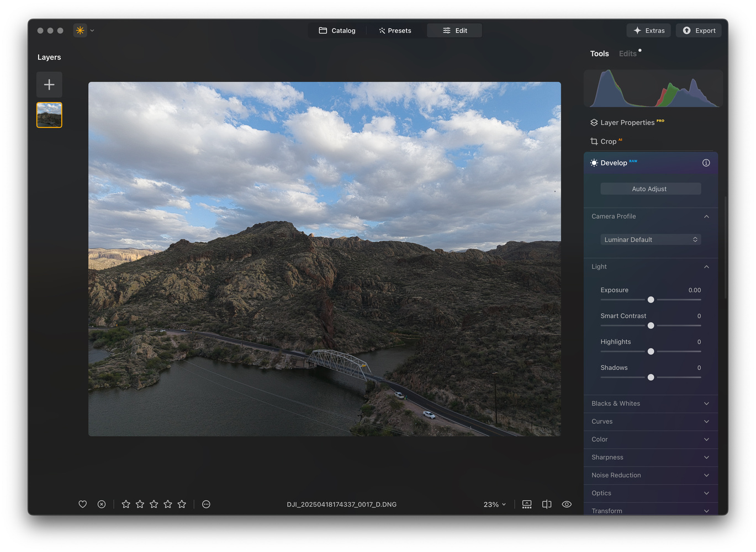The image size is (756, 552).
Task: Toggle the eye preview original icon
Action: (567, 504)
